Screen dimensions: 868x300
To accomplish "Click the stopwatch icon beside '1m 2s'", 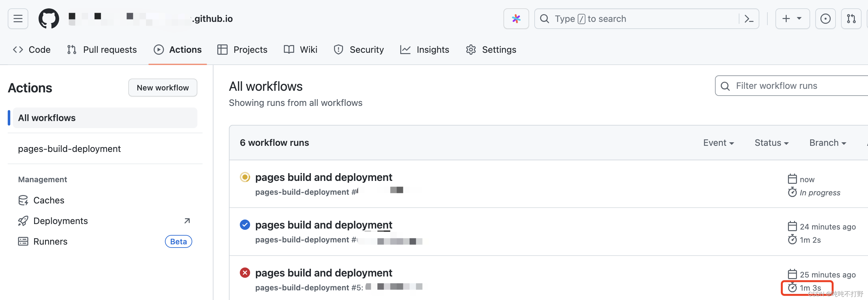I will coord(792,239).
